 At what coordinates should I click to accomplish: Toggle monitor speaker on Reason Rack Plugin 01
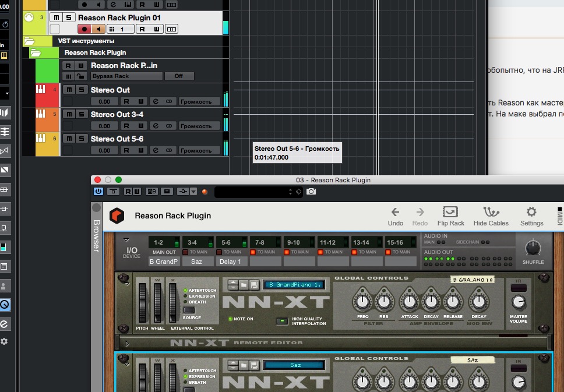click(98, 29)
